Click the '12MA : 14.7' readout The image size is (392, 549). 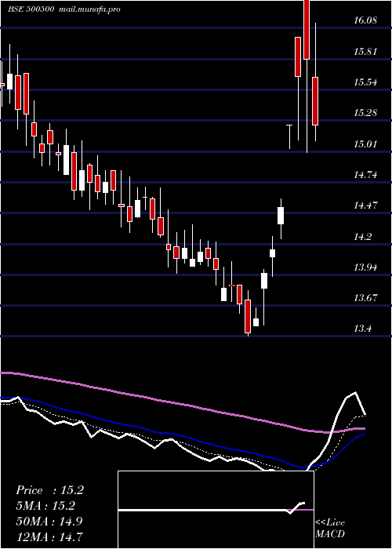click(49, 536)
